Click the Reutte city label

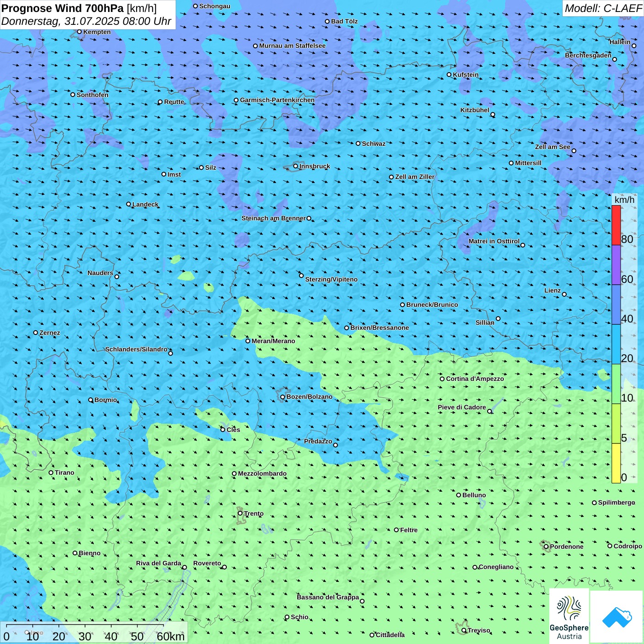pyautogui.click(x=174, y=102)
